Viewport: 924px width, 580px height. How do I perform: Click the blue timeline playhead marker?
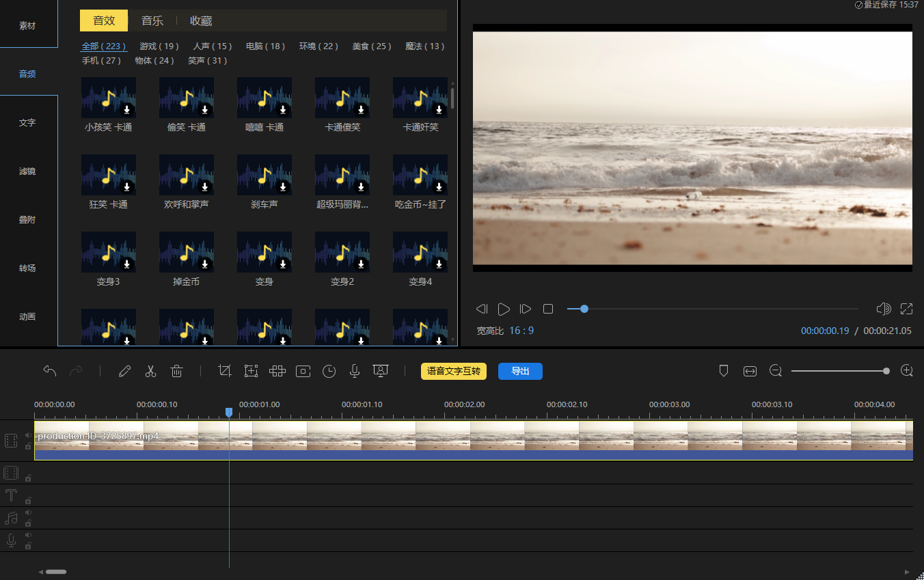(229, 413)
